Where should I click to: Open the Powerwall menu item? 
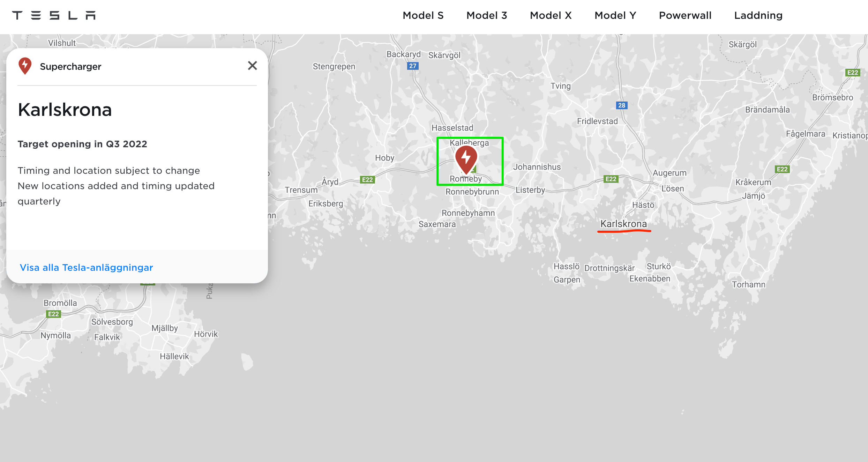pos(685,15)
